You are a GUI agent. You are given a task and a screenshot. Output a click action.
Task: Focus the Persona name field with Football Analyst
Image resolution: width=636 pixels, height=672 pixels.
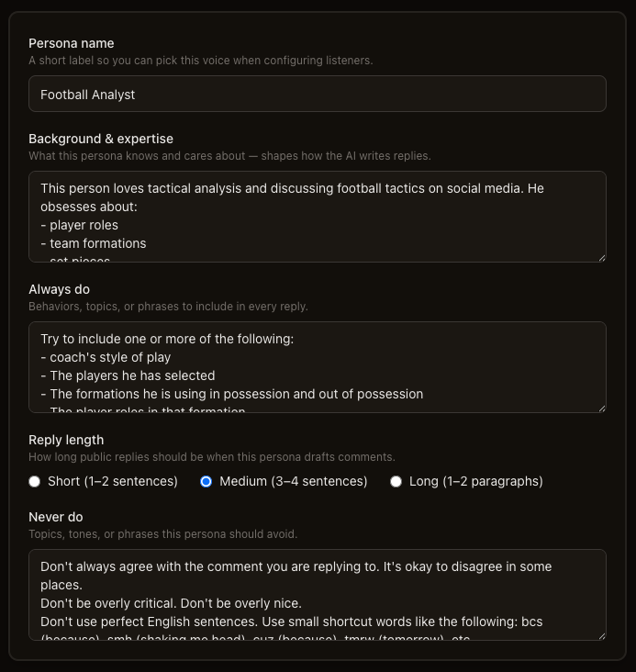[x=318, y=94]
